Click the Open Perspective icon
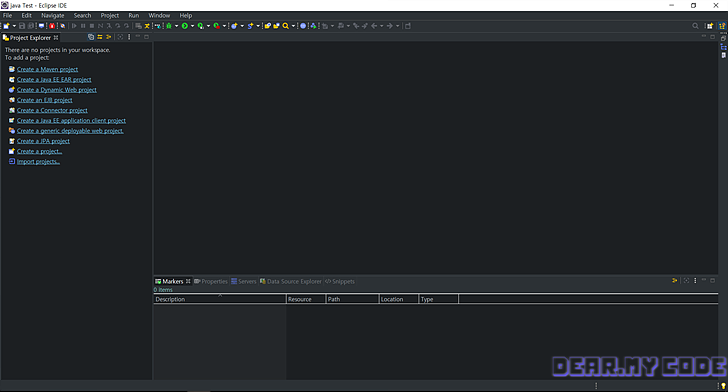Screen dimensions: 728x392 pyautogui.click(x=709, y=26)
